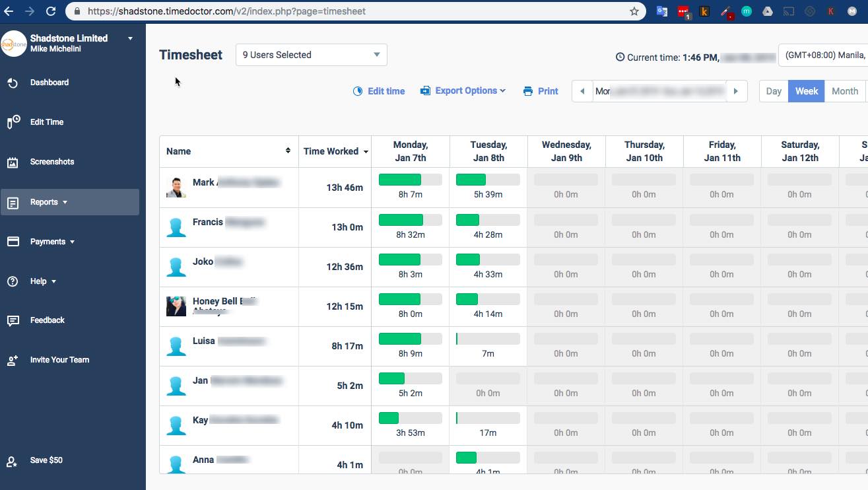868x490 pixels.
Task: Click the Timesheet page heading
Action: coord(191,55)
